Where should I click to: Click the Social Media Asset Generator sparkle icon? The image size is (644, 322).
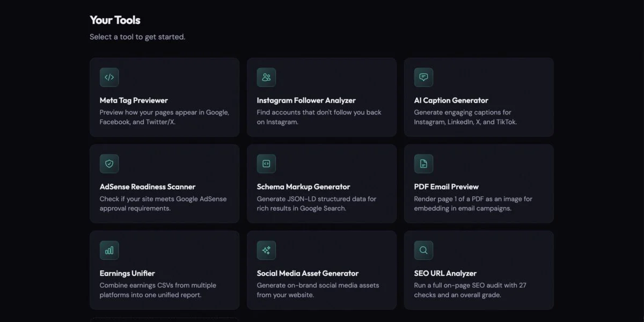click(x=266, y=250)
